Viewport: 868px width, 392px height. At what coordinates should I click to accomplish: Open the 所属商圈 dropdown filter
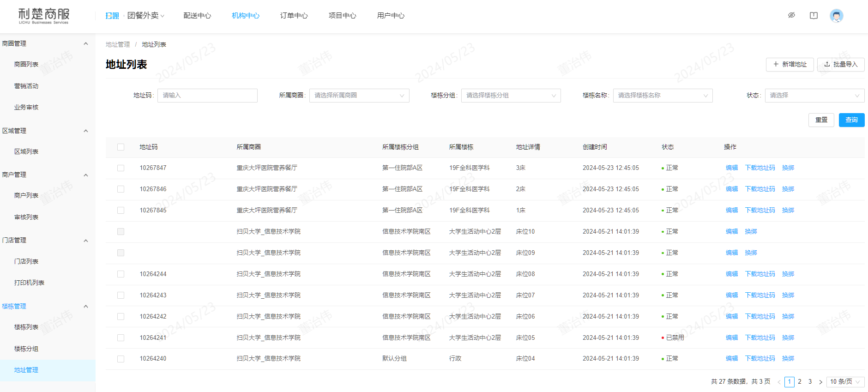tap(359, 96)
